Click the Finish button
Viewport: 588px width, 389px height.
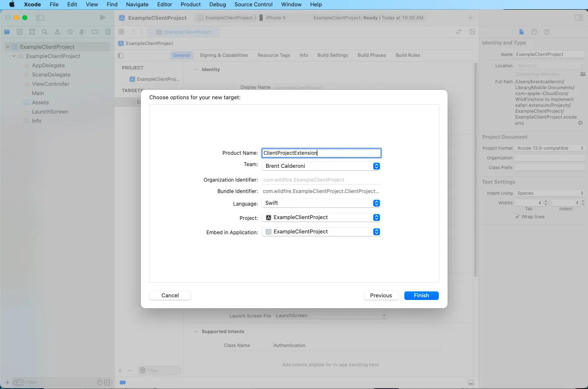pos(422,296)
